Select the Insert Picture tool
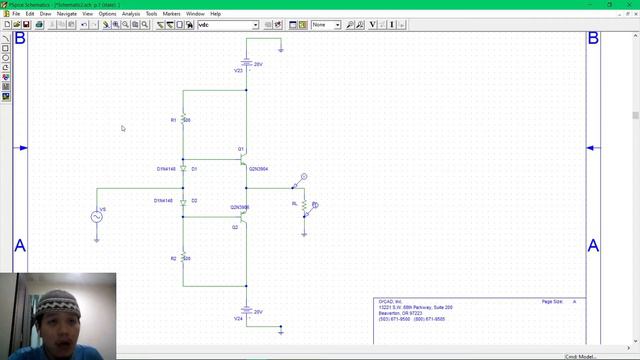 pyautogui.click(x=6, y=96)
